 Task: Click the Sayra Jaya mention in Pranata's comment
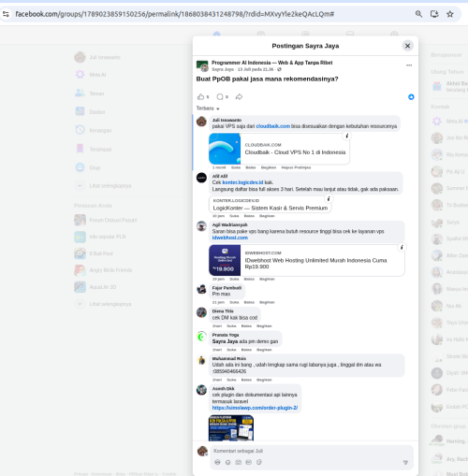point(225,341)
